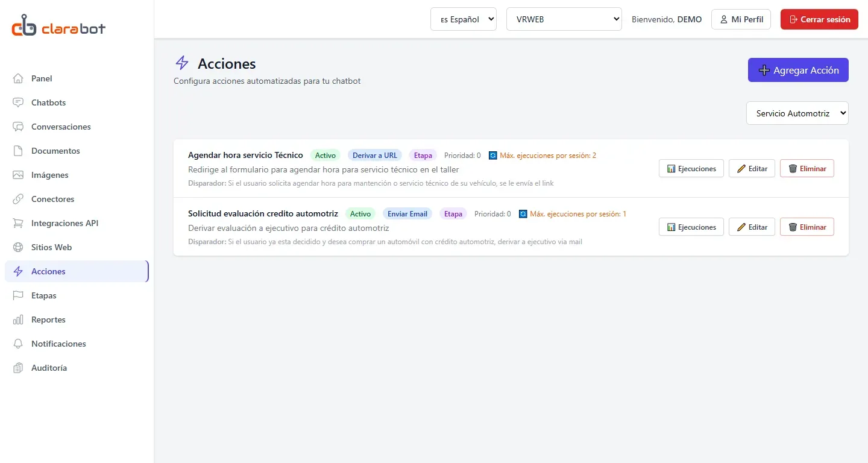
Task: Open the VRWEB account dropdown
Action: (564, 19)
